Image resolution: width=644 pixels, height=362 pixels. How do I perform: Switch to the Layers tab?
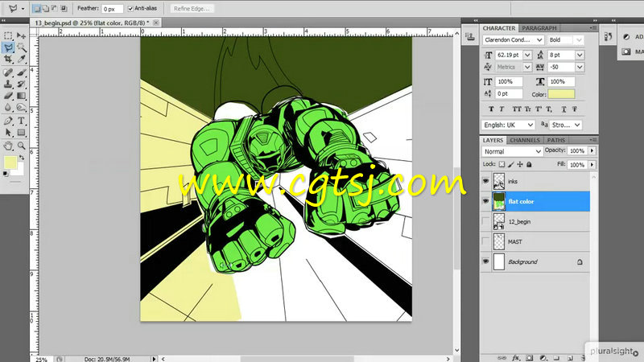pyautogui.click(x=493, y=140)
